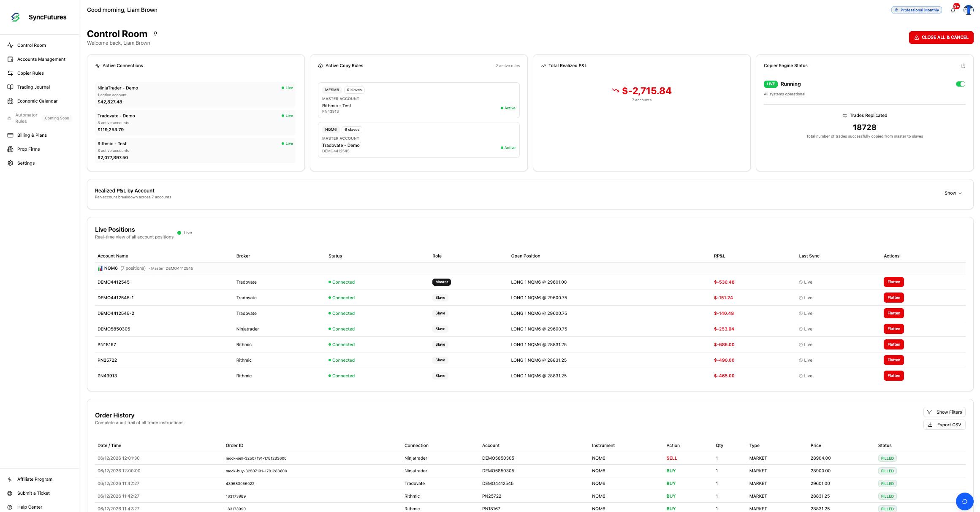Open the user profile avatar
This screenshot has height=512, width=980.
(x=968, y=10)
